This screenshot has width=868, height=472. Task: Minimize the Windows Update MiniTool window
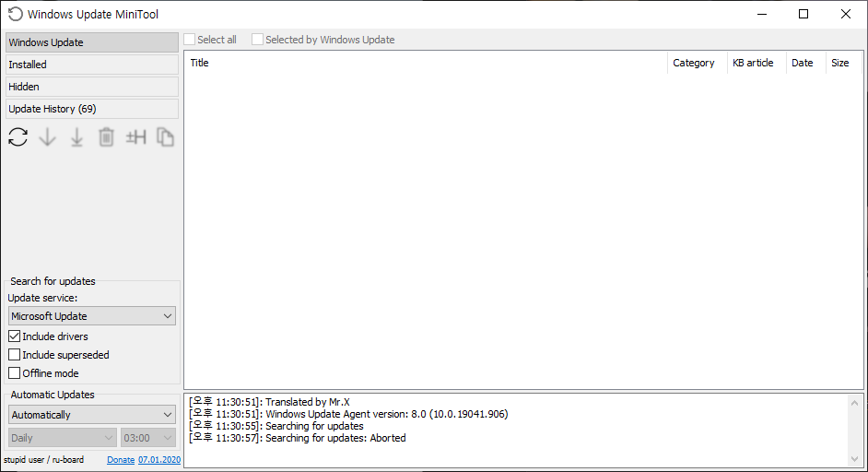[x=762, y=14]
